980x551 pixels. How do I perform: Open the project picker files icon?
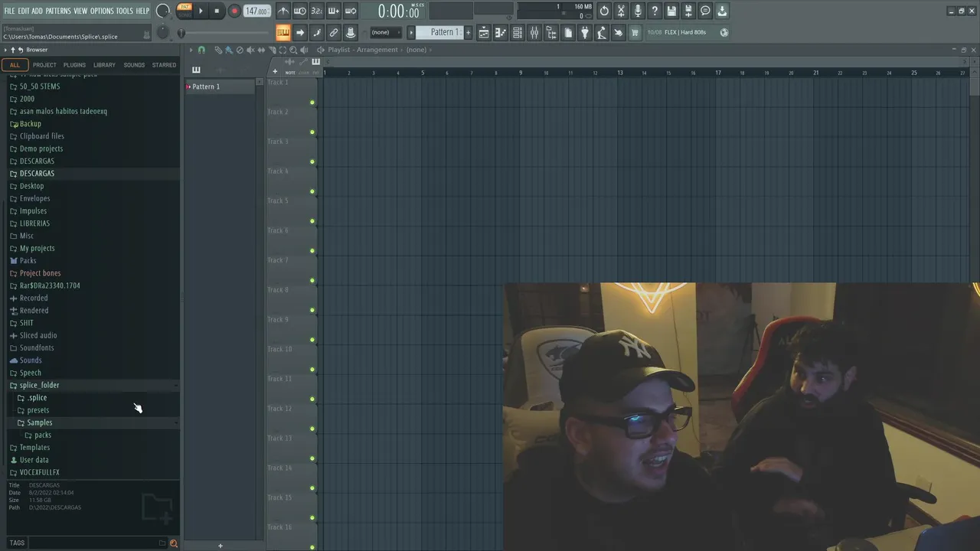click(x=568, y=32)
